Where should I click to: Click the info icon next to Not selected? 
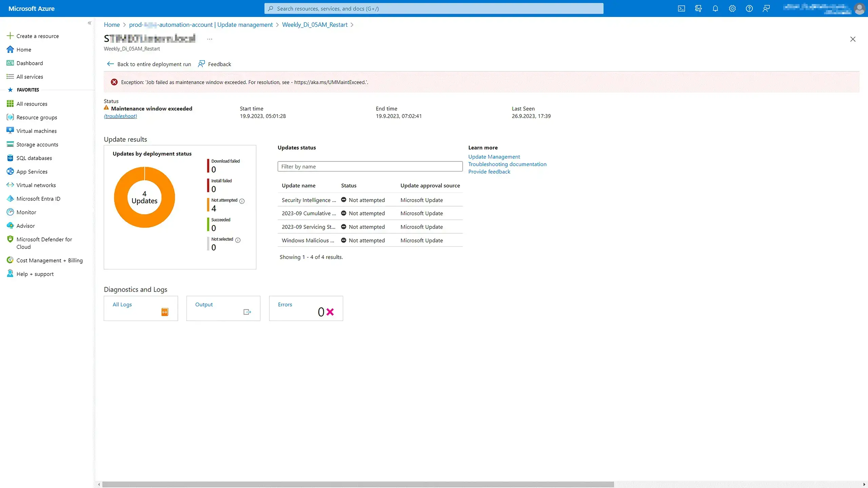(x=238, y=240)
